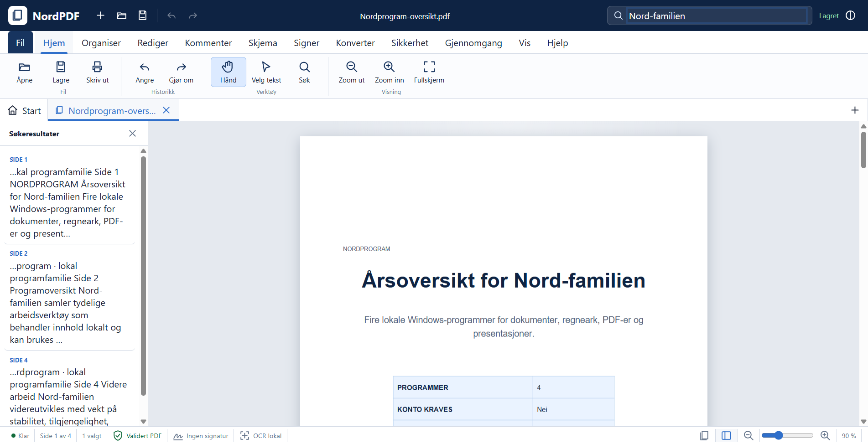Switch to Rediger ribbon tab
Viewport: 868px width, 444px height.
[x=153, y=43]
